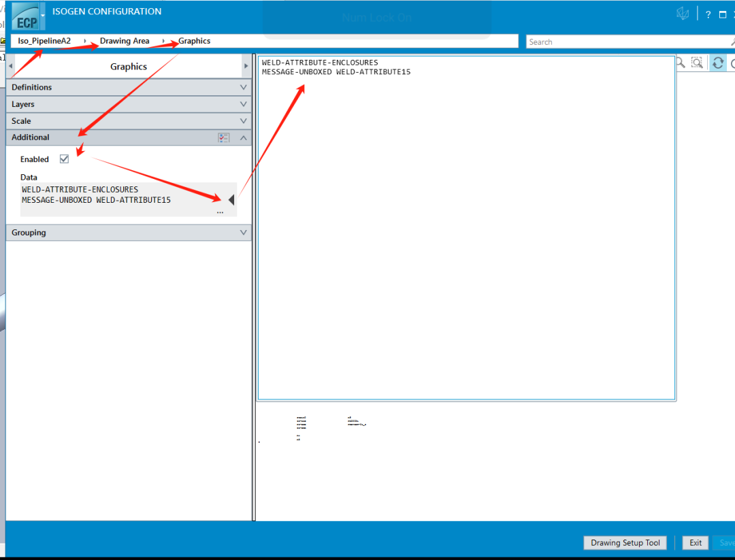Click the black triangle beside Data box

pos(231,200)
